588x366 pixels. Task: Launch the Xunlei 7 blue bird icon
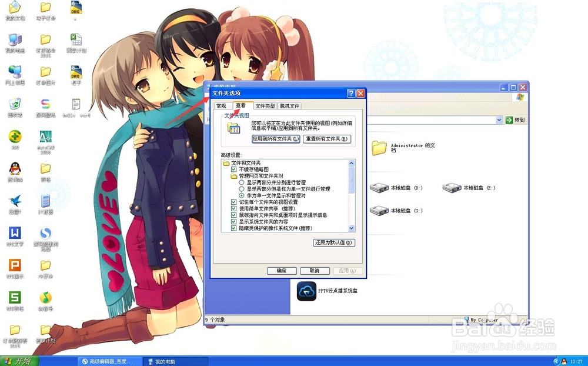point(15,204)
